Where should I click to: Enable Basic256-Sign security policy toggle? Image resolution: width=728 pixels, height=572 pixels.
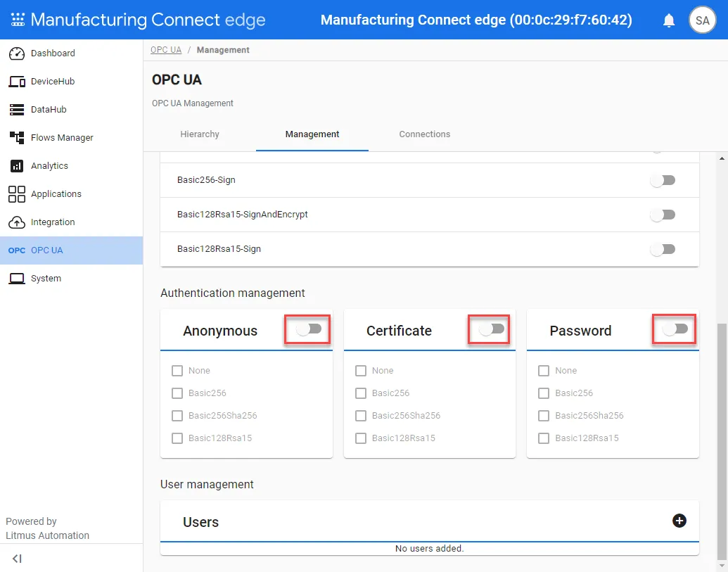click(663, 180)
